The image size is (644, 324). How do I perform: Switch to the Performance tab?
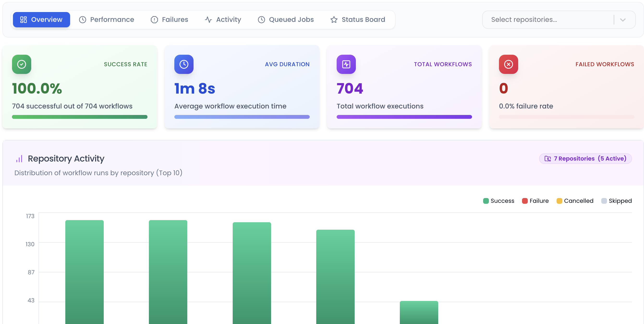[107, 19]
